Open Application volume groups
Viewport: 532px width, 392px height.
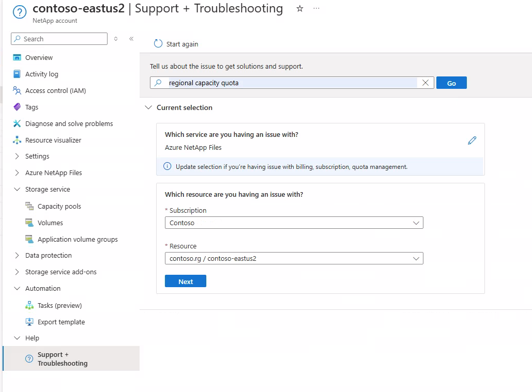click(78, 239)
